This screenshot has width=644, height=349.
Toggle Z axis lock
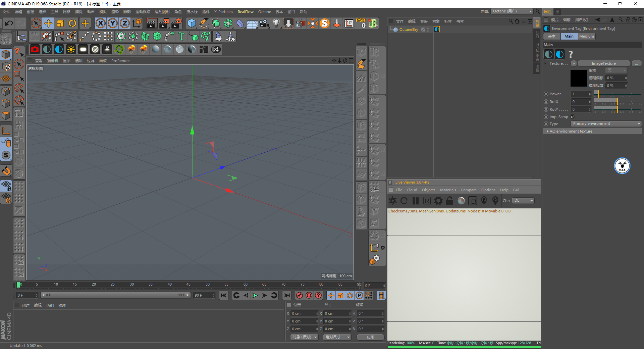pyautogui.click(x=125, y=23)
